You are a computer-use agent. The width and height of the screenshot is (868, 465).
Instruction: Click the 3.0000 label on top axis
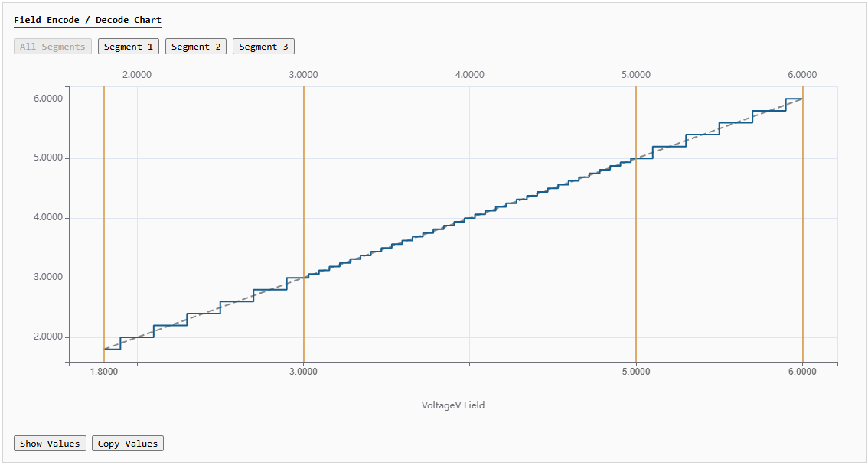[304, 75]
